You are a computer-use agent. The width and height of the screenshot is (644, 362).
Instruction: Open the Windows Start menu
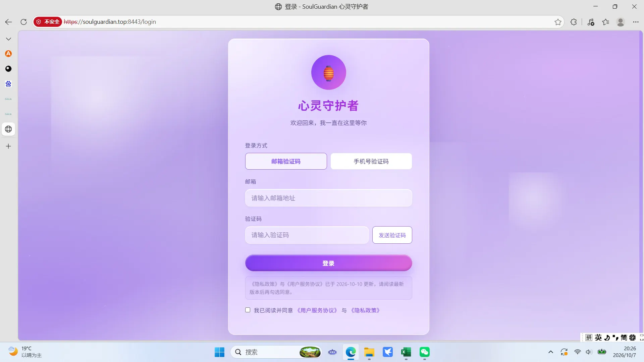[x=219, y=352]
